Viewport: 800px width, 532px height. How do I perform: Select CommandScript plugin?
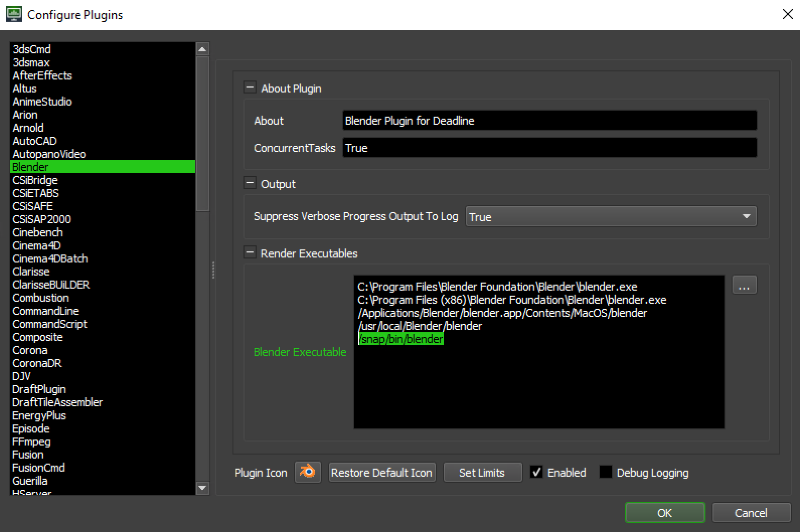(x=103, y=324)
